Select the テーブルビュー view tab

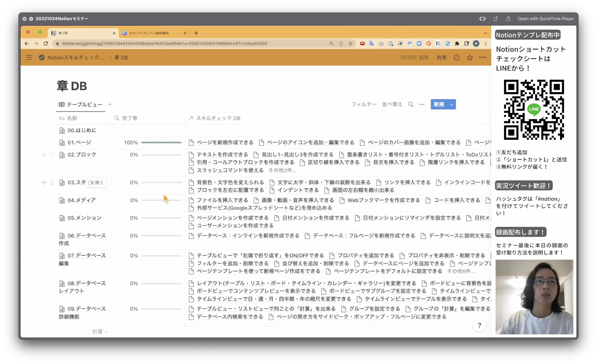click(81, 104)
